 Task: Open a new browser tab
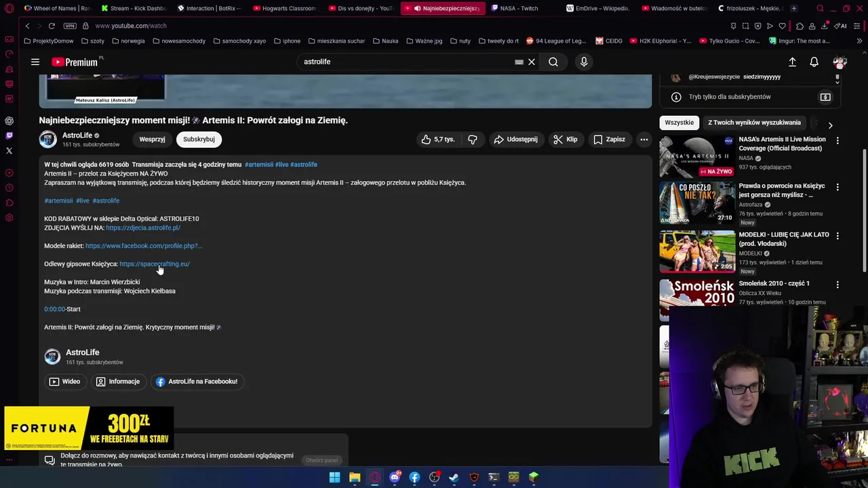pyautogui.click(x=793, y=8)
